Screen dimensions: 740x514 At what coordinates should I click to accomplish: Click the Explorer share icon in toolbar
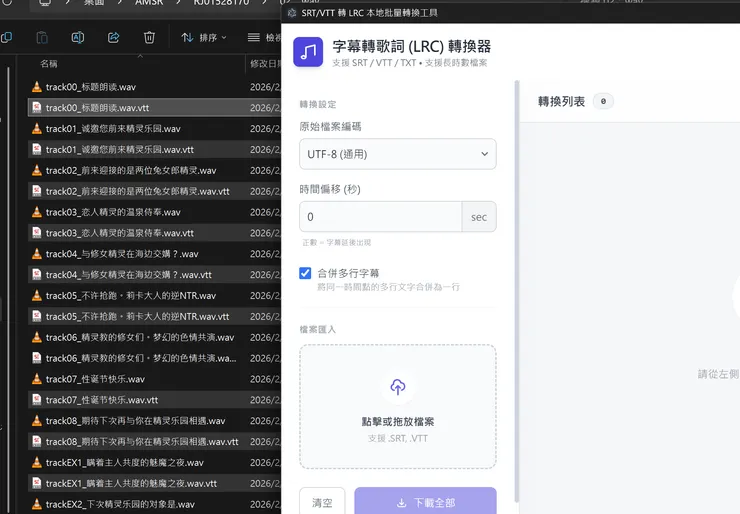[x=114, y=37]
